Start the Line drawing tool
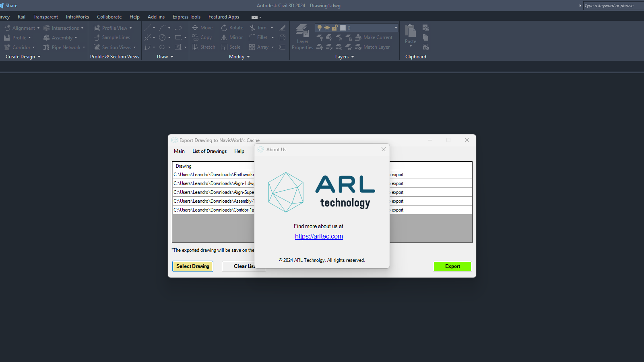This screenshot has width=644, height=362. [148, 28]
